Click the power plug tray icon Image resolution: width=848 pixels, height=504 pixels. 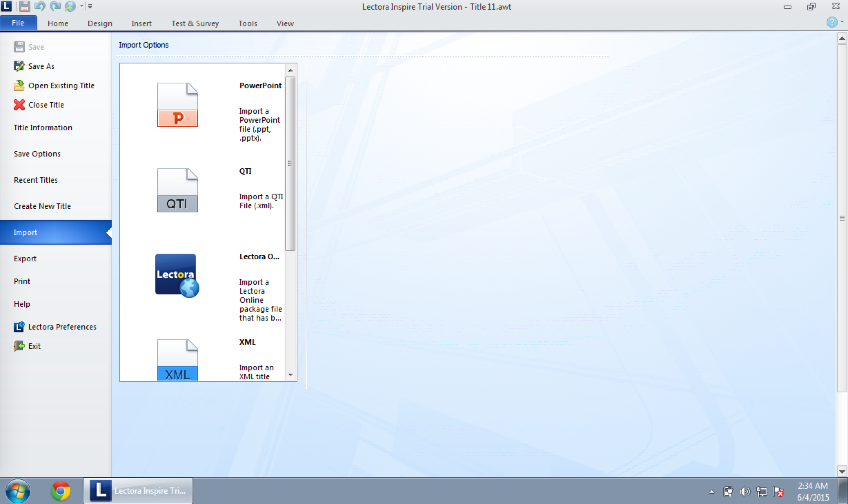[728, 492]
